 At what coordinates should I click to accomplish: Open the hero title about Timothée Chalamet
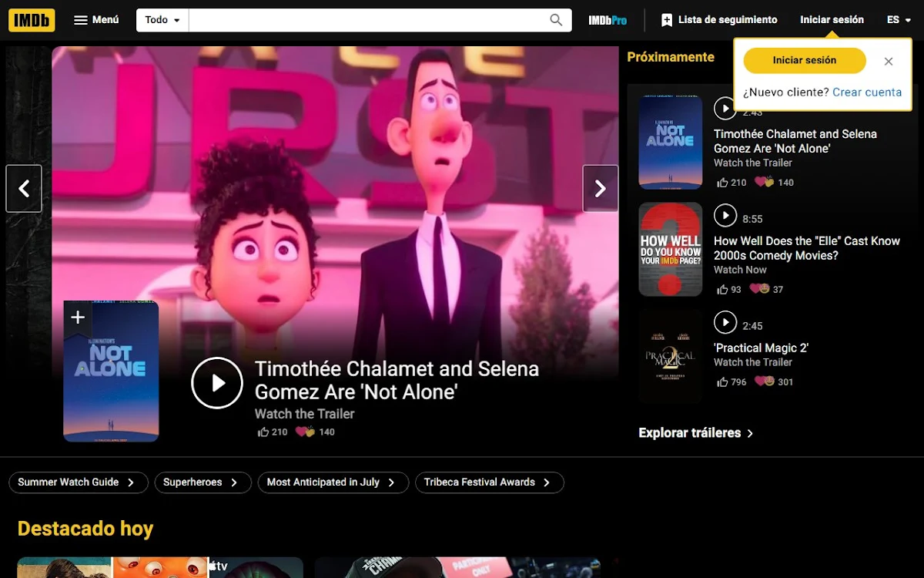point(397,380)
